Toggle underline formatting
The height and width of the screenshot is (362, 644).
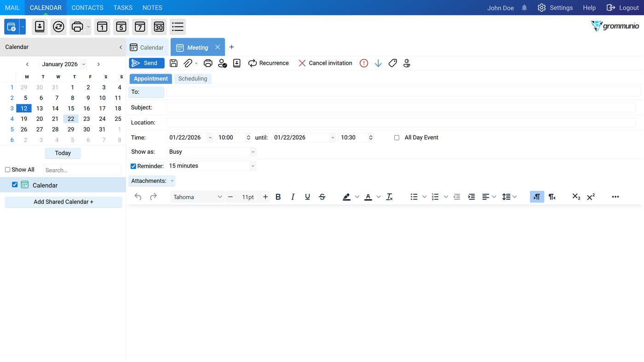[x=307, y=197]
